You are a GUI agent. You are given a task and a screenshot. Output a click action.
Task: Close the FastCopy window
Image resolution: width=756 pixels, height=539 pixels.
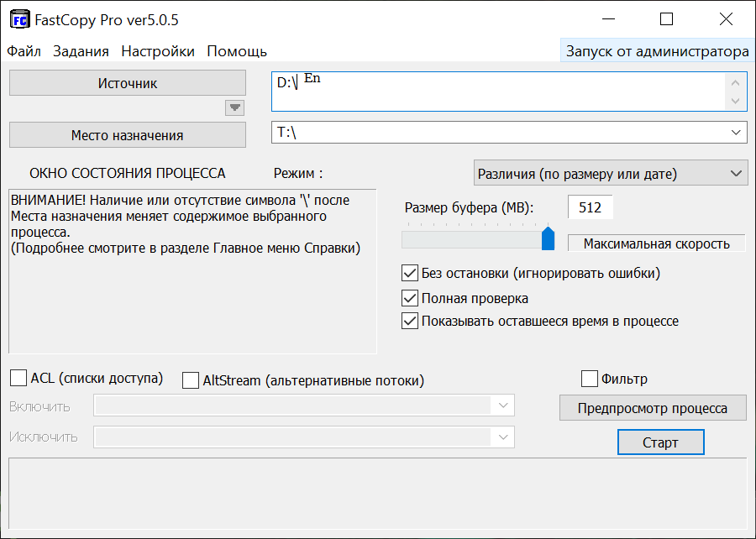click(x=726, y=19)
